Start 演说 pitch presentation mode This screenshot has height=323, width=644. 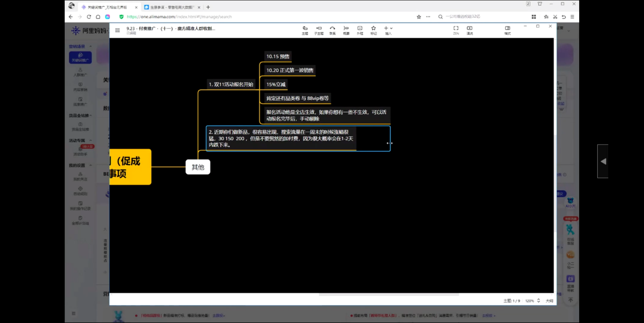click(x=469, y=30)
